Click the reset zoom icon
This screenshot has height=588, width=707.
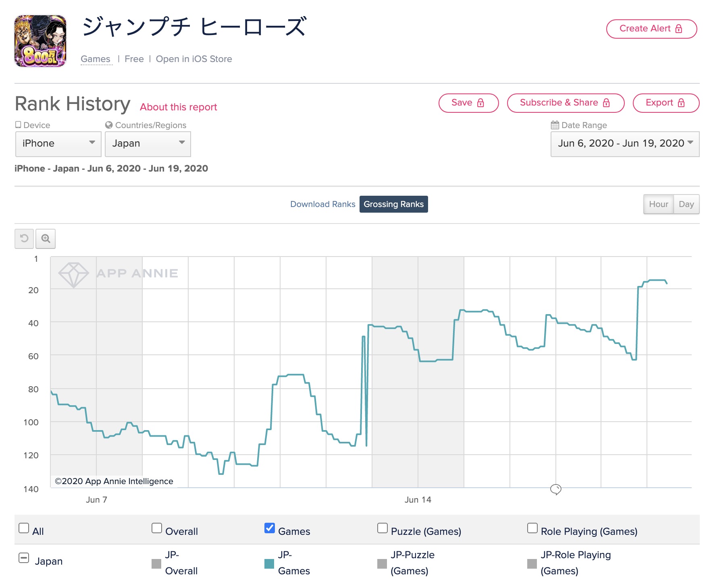tap(24, 238)
